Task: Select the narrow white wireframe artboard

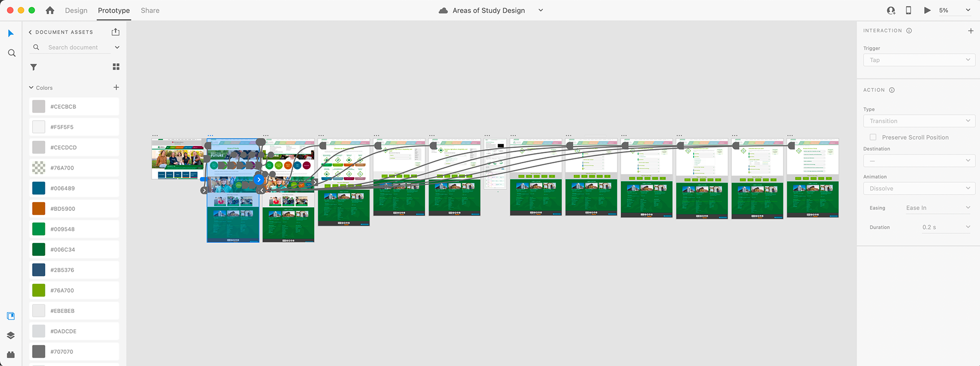Action: coord(495,163)
